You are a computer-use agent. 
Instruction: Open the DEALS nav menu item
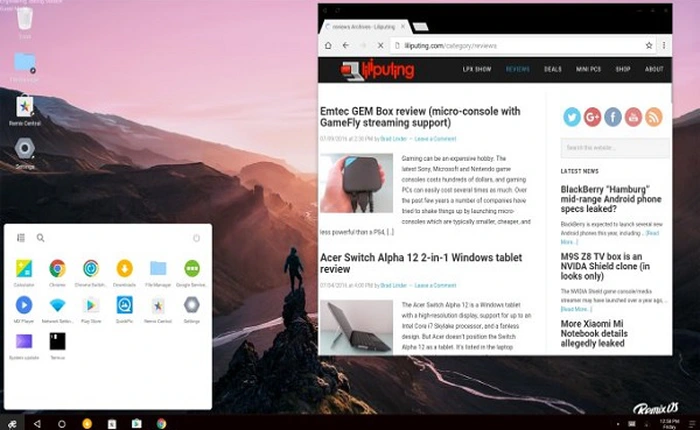pyautogui.click(x=553, y=69)
